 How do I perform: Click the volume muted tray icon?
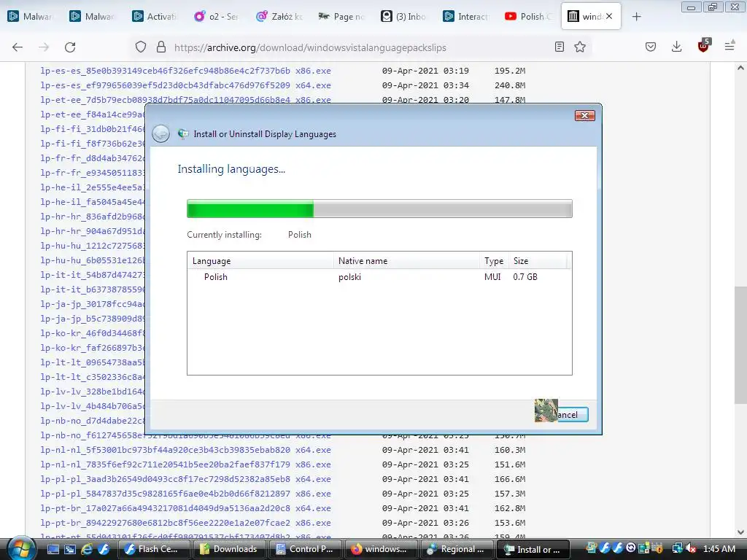(690, 549)
